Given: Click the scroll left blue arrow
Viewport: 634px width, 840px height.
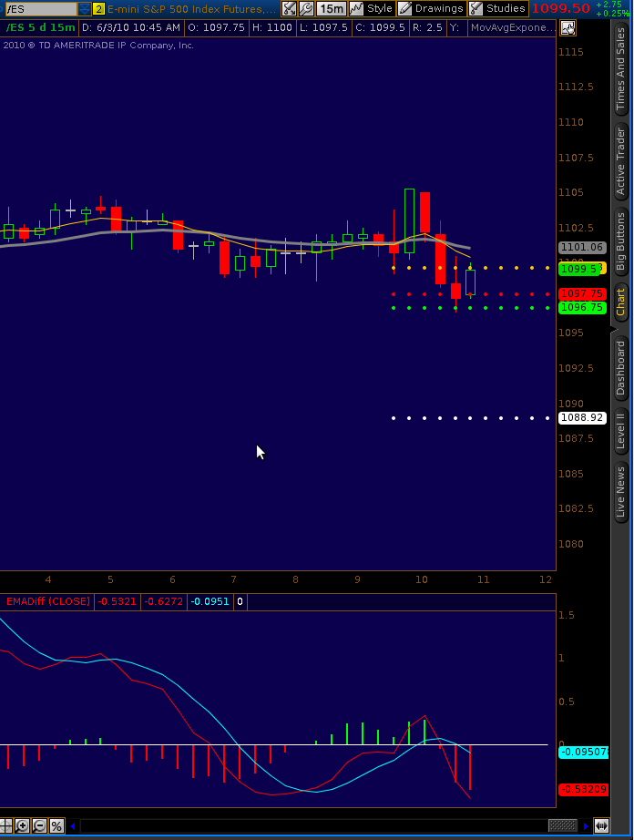Looking at the screenshot, I should point(73,826).
